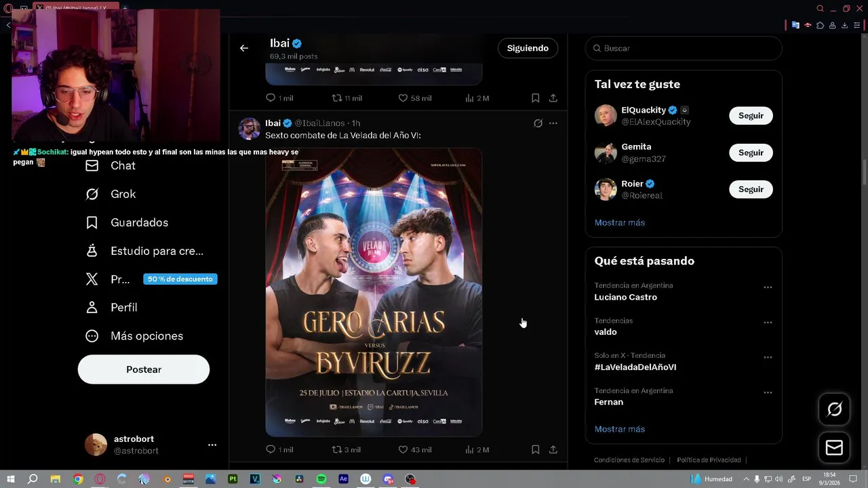Click the 50 % de descuento badge

point(180,279)
